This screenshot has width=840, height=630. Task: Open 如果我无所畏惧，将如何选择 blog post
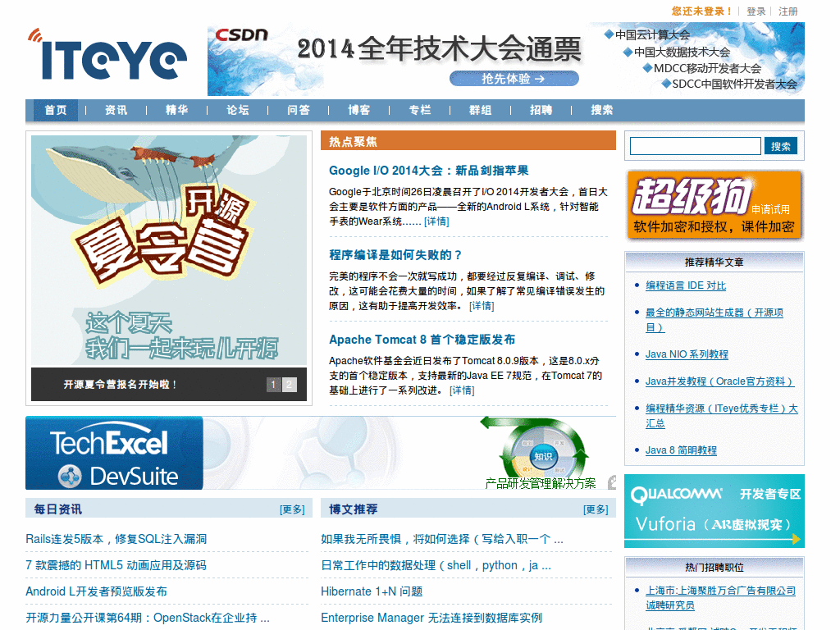[x=442, y=539]
